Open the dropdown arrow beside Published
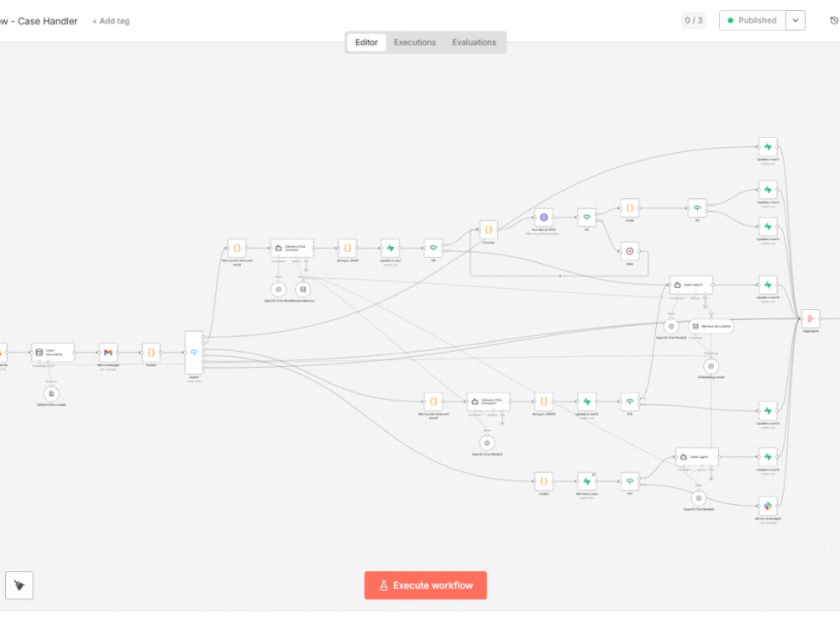This screenshot has height=630, width=840. click(795, 20)
